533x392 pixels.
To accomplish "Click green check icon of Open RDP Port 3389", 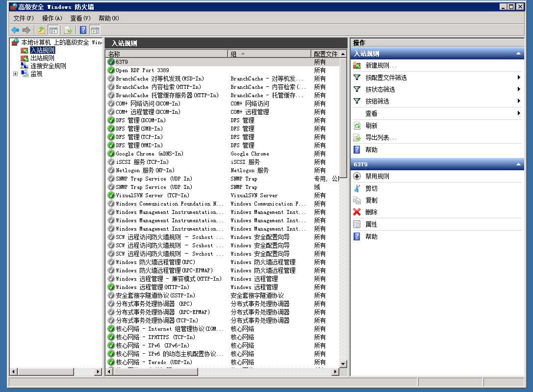I will [x=111, y=70].
